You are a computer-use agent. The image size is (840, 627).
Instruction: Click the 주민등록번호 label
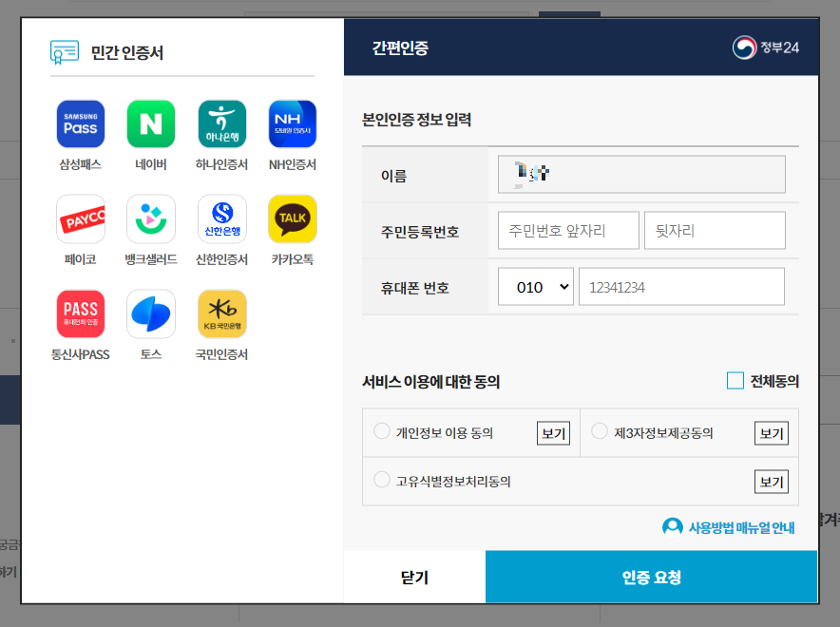click(x=420, y=232)
